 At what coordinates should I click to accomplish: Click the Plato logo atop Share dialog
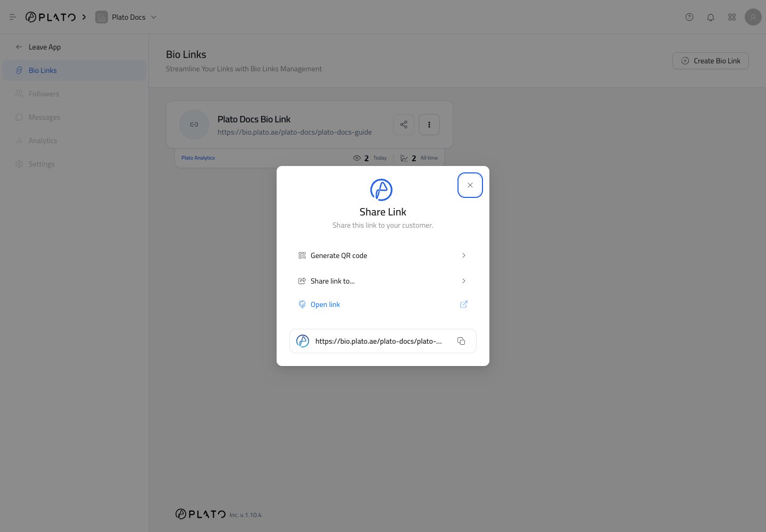click(381, 190)
